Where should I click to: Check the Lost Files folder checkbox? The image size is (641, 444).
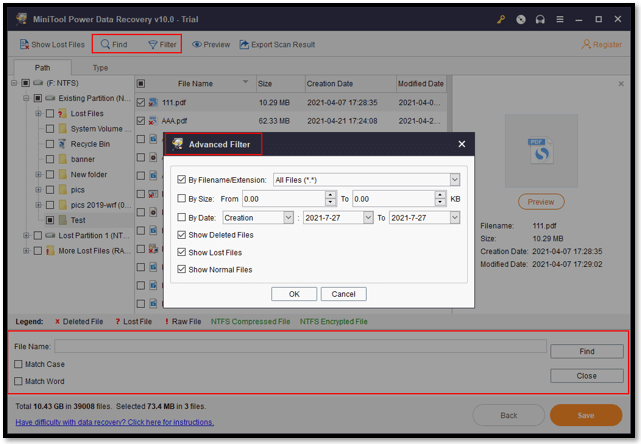50,113
